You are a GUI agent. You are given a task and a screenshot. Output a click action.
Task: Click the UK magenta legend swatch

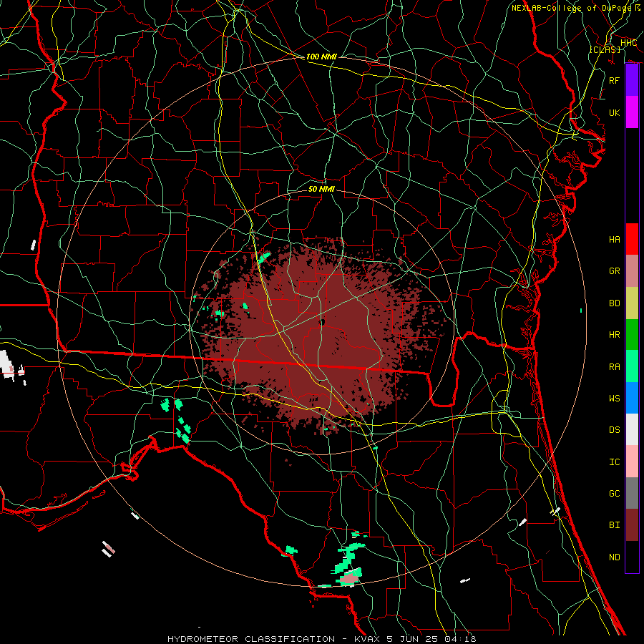pyautogui.click(x=632, y=112)
